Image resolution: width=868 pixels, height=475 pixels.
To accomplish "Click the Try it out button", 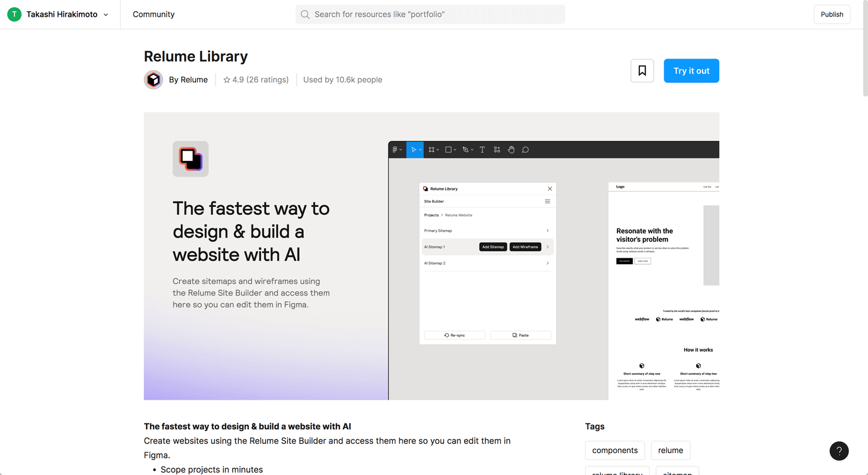I will pos(691,71).
